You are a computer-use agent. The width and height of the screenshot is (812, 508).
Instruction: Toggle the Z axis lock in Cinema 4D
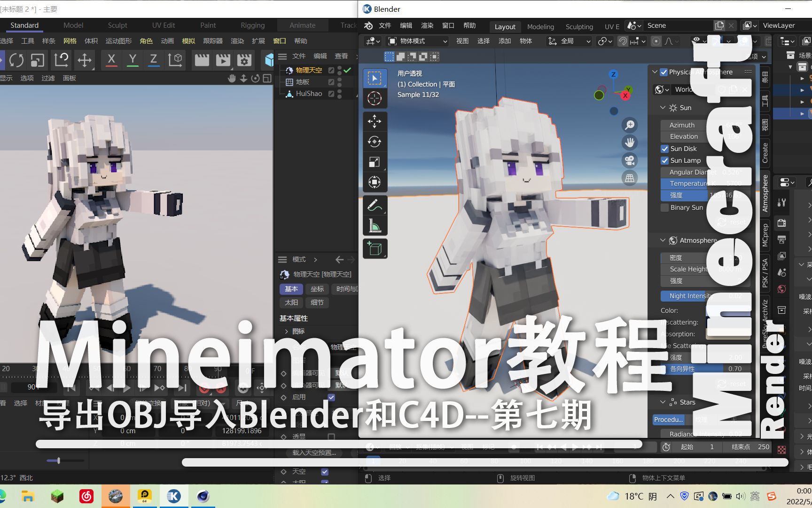[153, 60]
